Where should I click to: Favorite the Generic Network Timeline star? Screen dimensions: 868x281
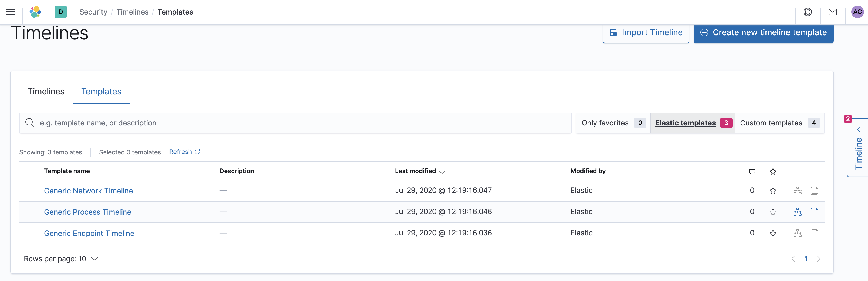(773, 191)
